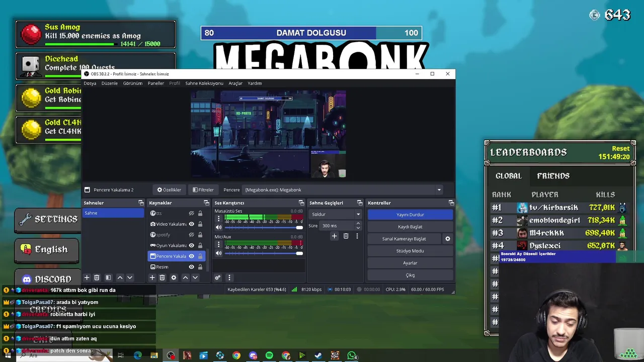Add a scene transition with the plus icon

point(334,236)
